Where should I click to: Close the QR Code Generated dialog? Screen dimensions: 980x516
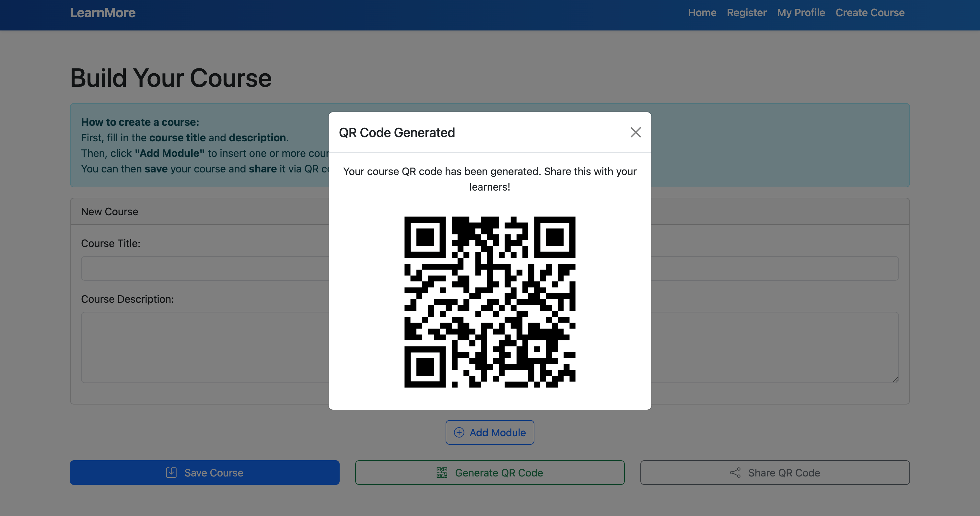pyautogui.click(x=635, y=133)
